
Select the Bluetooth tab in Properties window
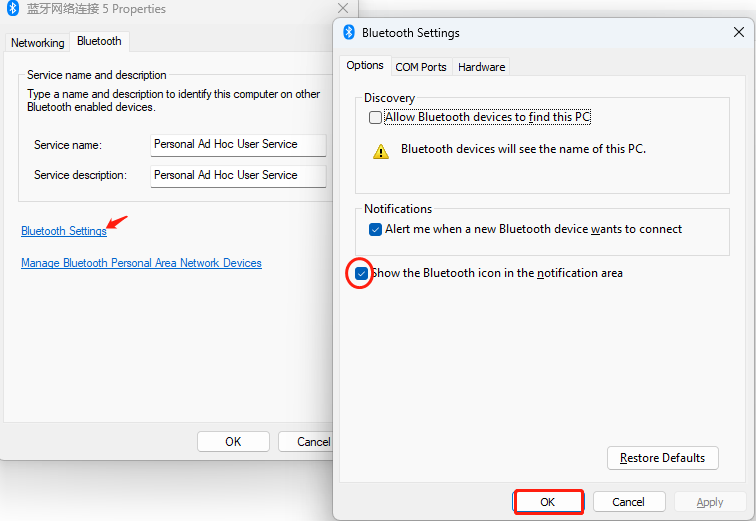[99, 42]
